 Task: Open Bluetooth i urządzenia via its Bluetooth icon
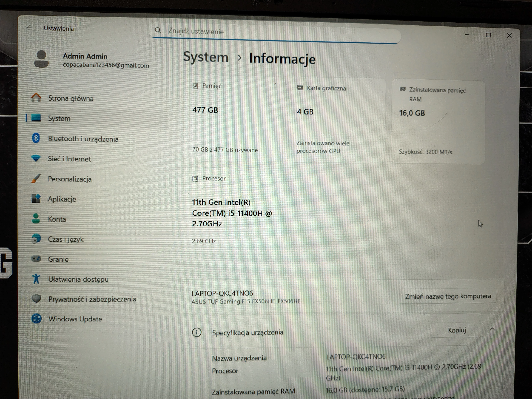click(36, 138)
